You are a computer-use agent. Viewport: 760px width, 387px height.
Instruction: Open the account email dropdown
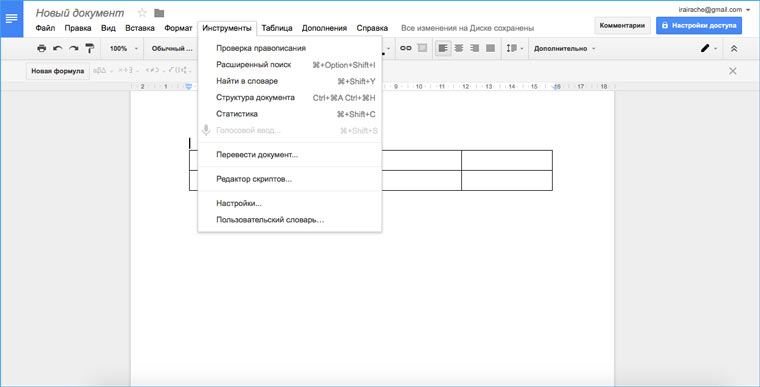714,9
